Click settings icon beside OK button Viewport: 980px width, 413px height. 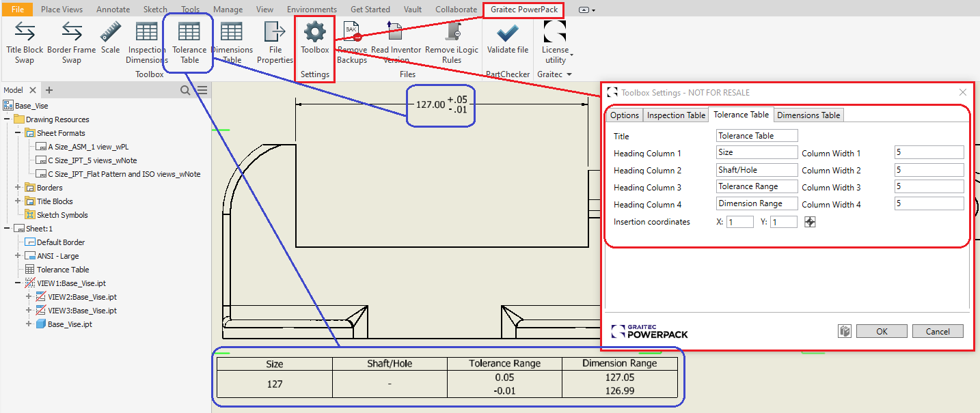845,331
